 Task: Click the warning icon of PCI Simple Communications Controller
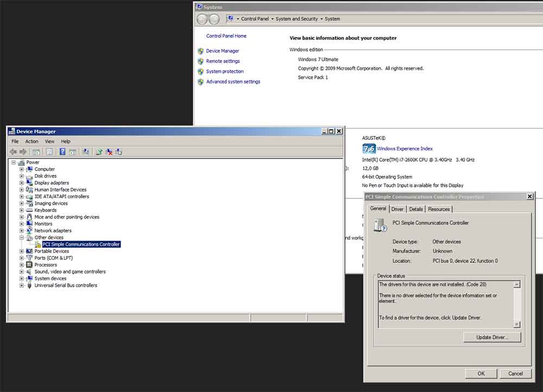click(x=38, y=245)
